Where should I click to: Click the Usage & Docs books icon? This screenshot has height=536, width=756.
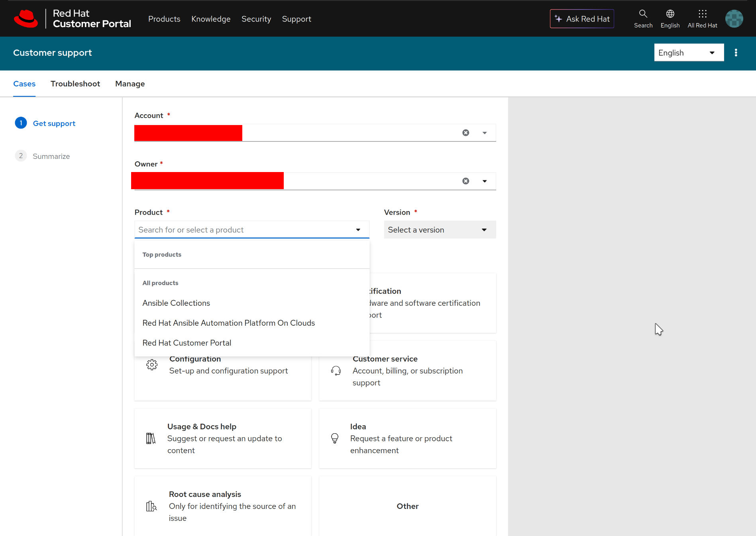tap(151, 438)
